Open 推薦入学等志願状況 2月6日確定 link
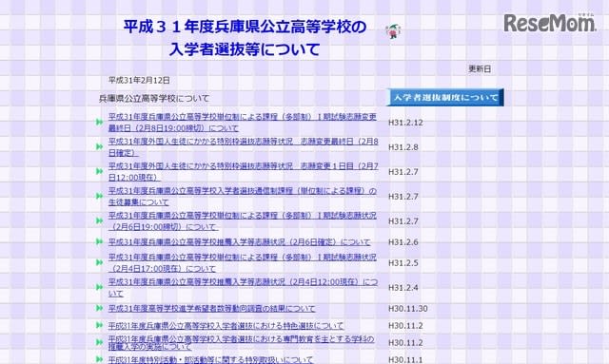Viewport: 609px width, 364px height. [x=239, y=241]
